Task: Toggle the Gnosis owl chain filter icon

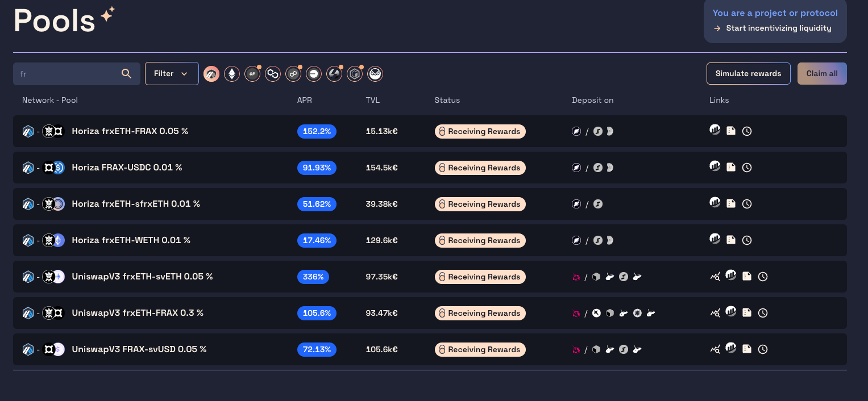Action: (x=375, y=74)
